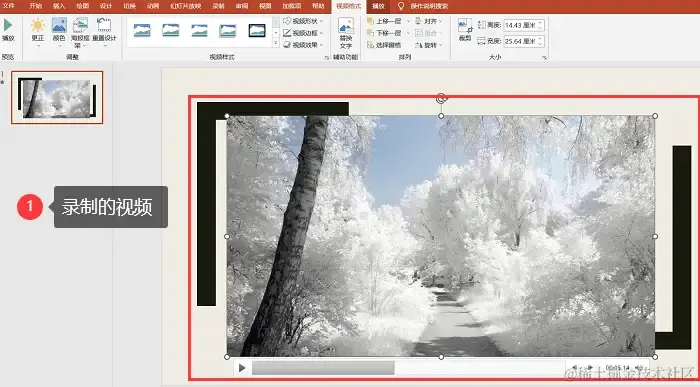Switch to the 加载项 Add-ins tab
The height and width of the screenshot is (387, 700).
coord(292,6)
